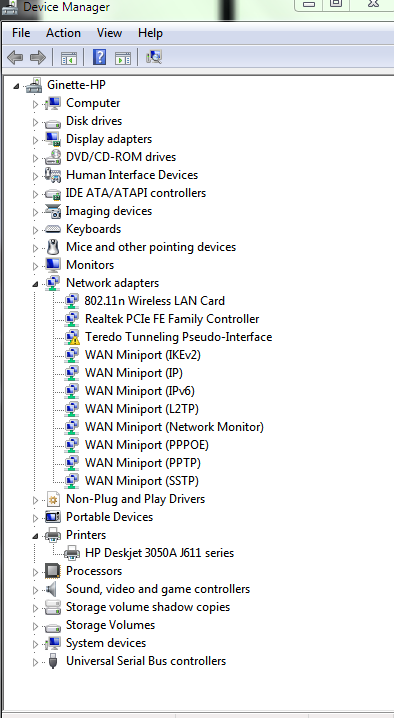
Task: Click the Ginette-HP computer root icon
Action: [34, 85]
